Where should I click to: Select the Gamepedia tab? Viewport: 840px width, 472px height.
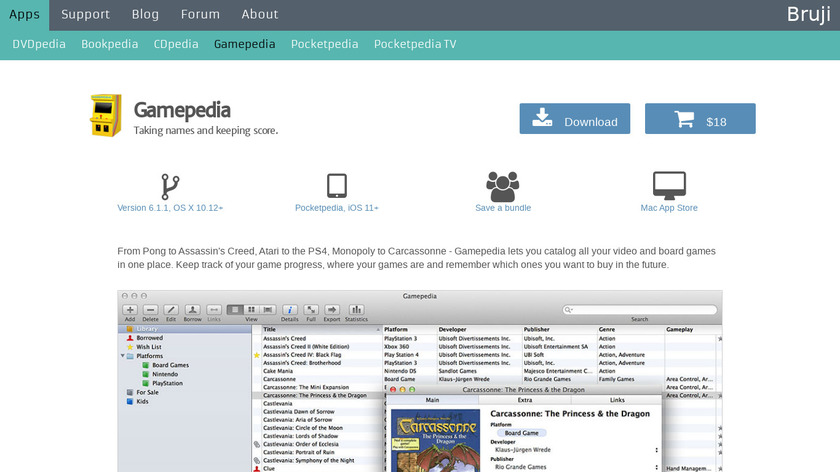[244, 44]
